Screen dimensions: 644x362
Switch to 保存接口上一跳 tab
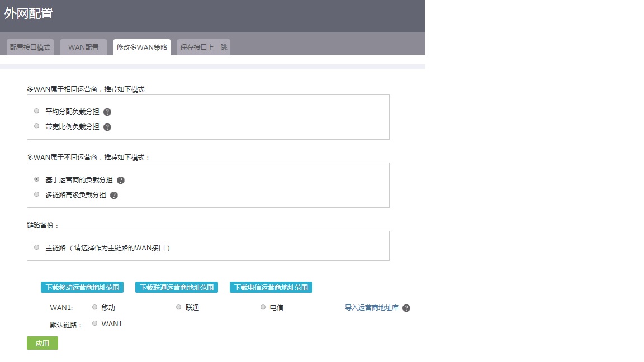[x=203, y=47]
